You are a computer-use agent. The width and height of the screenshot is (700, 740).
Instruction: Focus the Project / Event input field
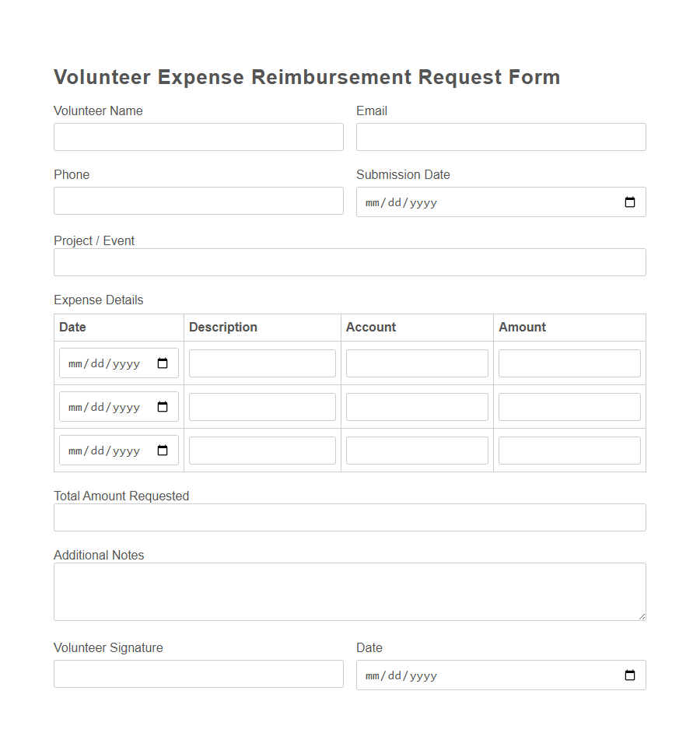(349, 261)
